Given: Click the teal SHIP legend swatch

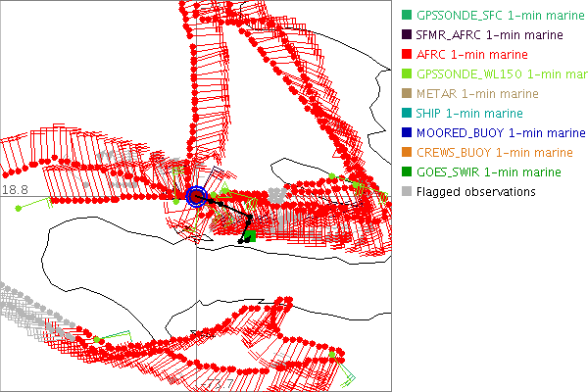Looking at the screenshot, I should click(405, 114).
